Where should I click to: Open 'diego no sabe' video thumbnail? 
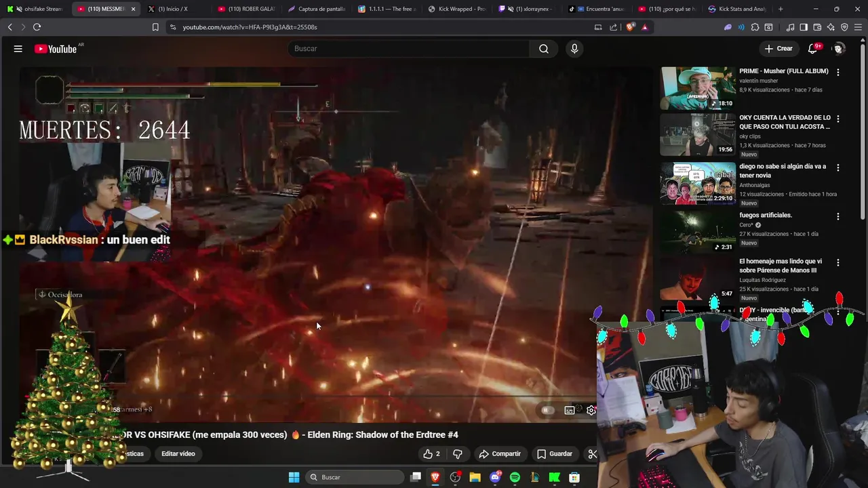coord(698,183)
